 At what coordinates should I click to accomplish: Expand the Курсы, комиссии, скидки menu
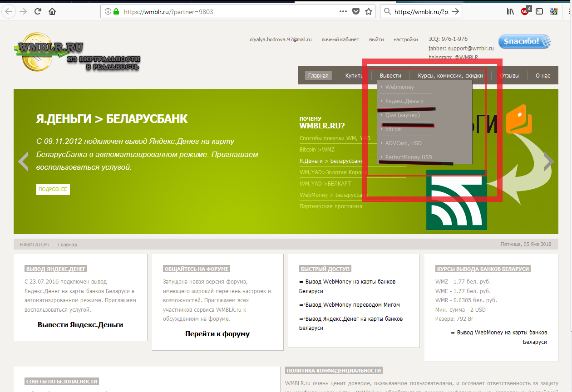pyautogui.click(x=450, y=76)
